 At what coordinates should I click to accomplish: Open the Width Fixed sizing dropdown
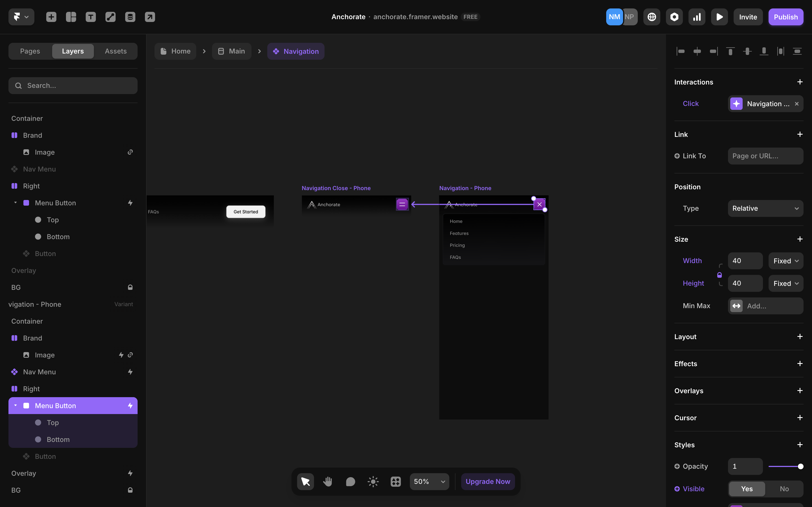coord(785,261)
